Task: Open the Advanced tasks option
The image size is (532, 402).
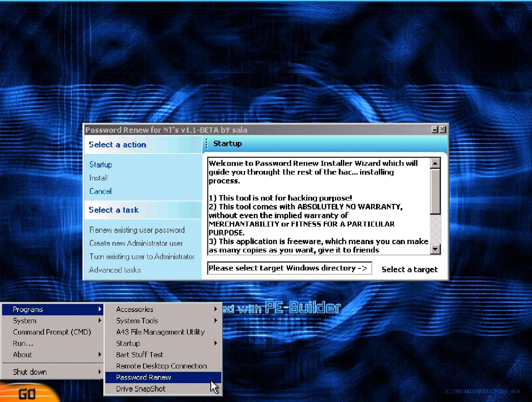Action: point(115,270)
